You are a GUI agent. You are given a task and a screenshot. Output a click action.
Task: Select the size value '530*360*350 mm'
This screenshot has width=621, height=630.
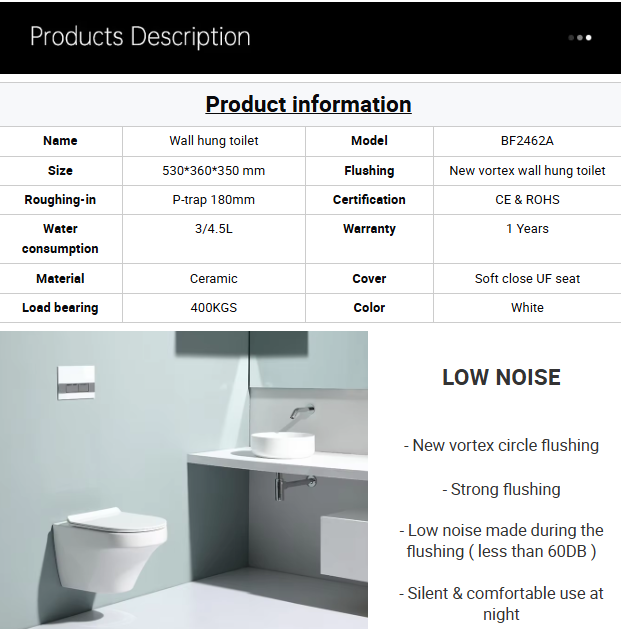click(214, 171)
